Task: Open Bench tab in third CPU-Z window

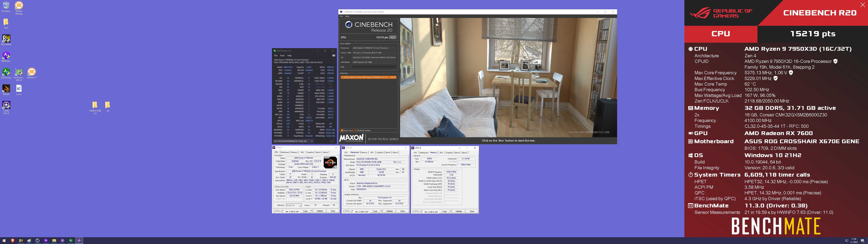Action: point(457,153)
